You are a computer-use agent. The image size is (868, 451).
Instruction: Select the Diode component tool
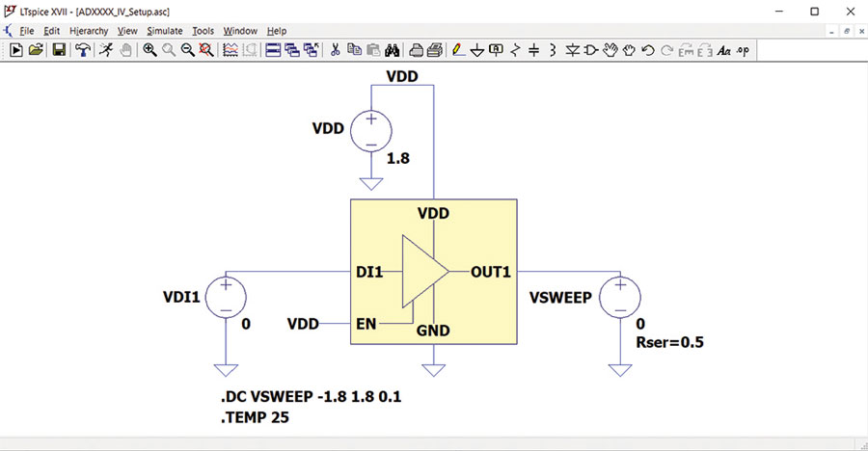coord(572,50)
